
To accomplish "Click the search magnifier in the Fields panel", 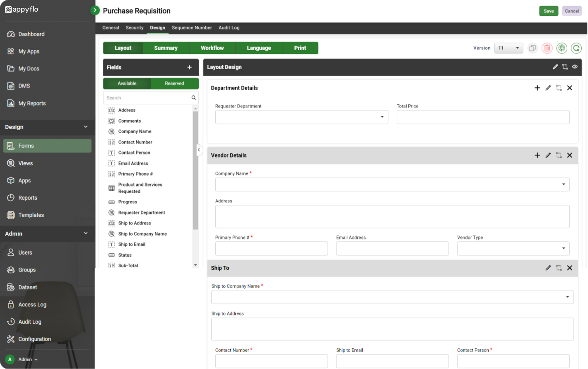I will click(x=193, y=97).
